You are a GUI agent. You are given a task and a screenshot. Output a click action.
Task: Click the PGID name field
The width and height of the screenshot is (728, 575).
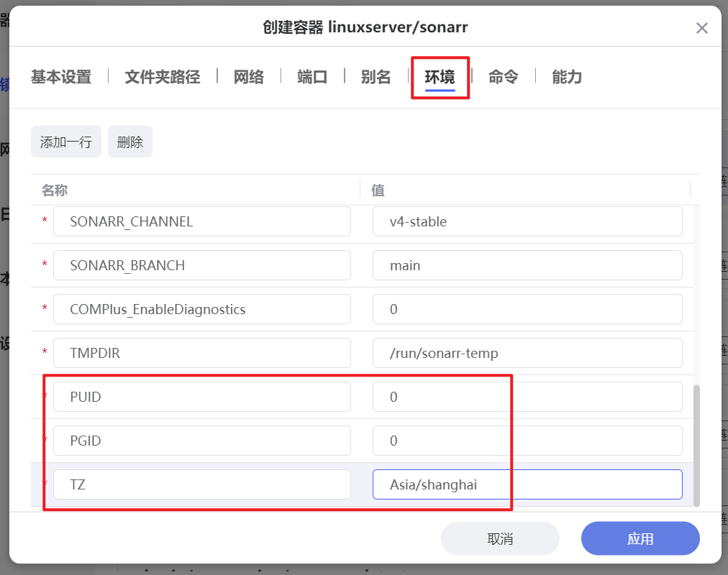[x=202, y=441]
